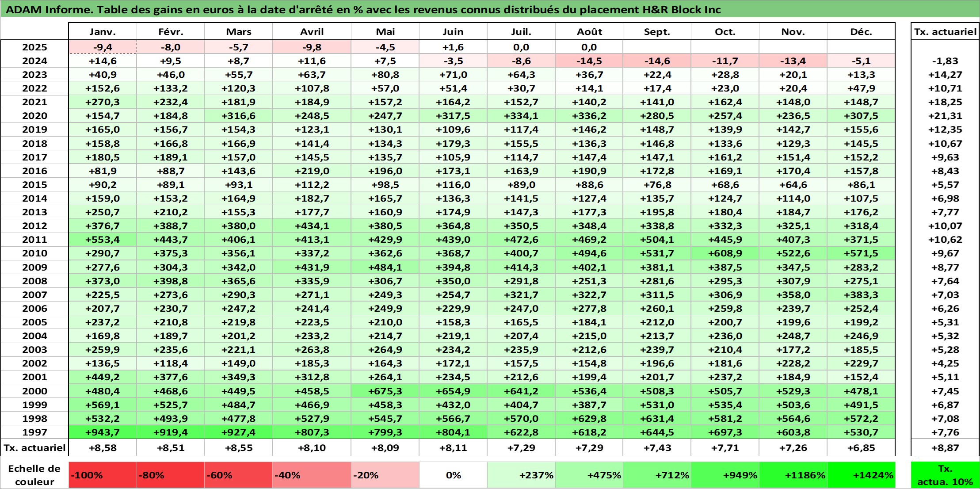Select the 'Oct.' column header

tap(725, 31)
